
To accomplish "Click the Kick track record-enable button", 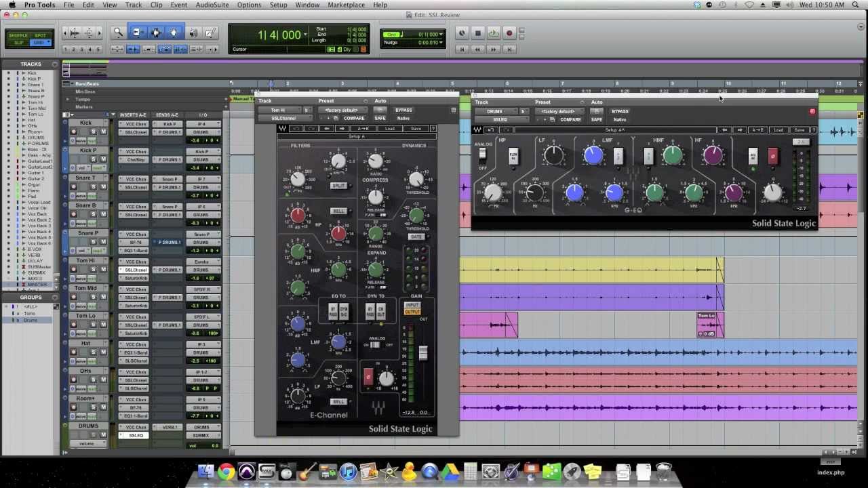I will [74, 131].
